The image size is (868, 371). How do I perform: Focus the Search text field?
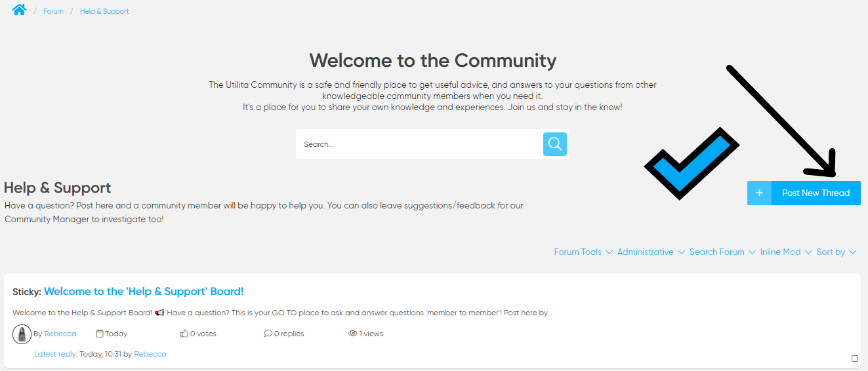419,144
